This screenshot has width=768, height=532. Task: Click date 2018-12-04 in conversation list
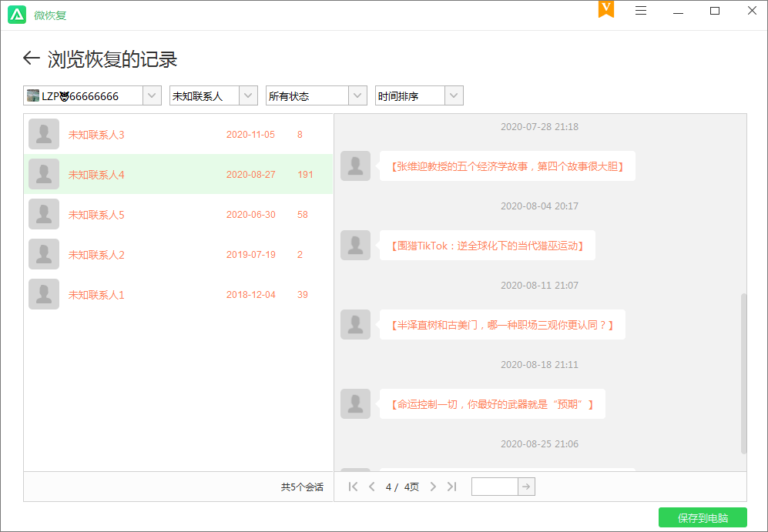coord(251,295)
